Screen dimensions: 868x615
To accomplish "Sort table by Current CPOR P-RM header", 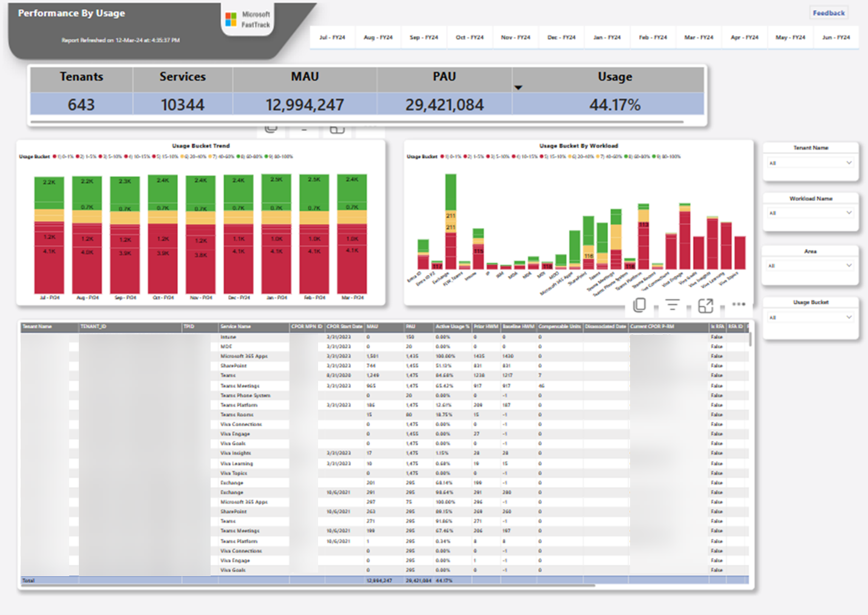I will (x=652, y=326).
